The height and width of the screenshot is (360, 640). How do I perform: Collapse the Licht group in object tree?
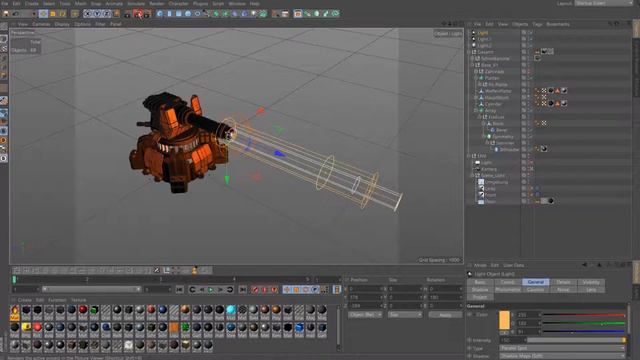tap(469, 156)
